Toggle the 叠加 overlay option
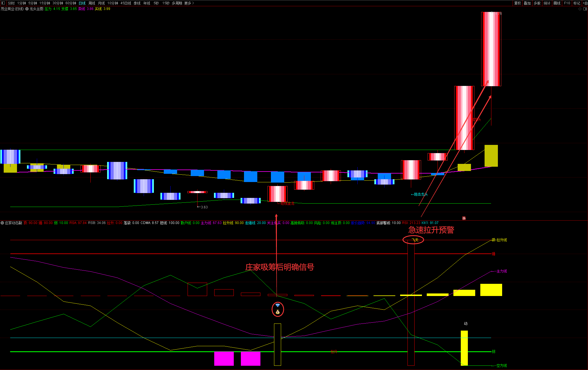Image resolution: width=588 pixels, height=370 pixels. point(527,3)
